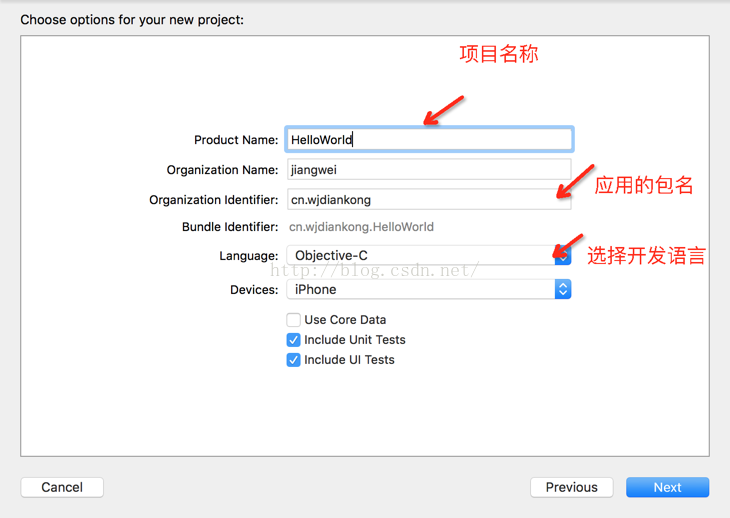Click the Language popup arrows icon
The height and width of the screenshot is (518, 730).
(563, 256)
